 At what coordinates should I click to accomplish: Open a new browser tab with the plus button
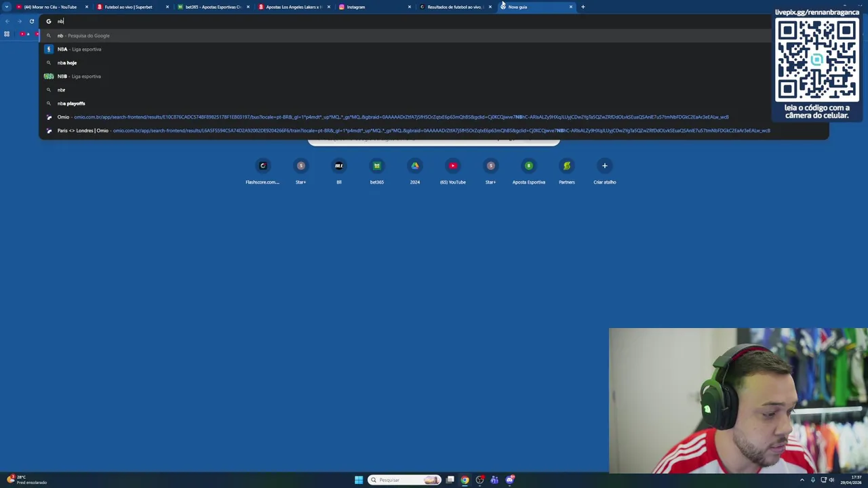(583, 7)
